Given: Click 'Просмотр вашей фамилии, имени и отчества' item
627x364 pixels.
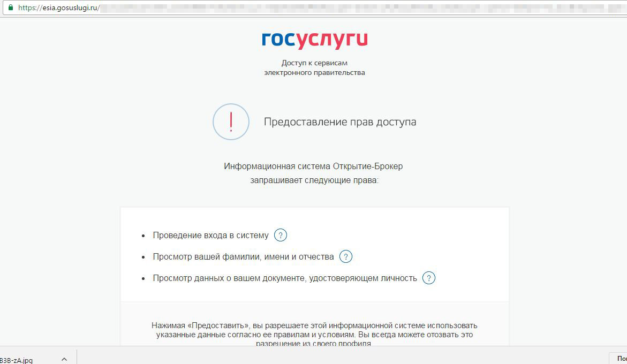Looking at the screenshot, I should (243, 257).
